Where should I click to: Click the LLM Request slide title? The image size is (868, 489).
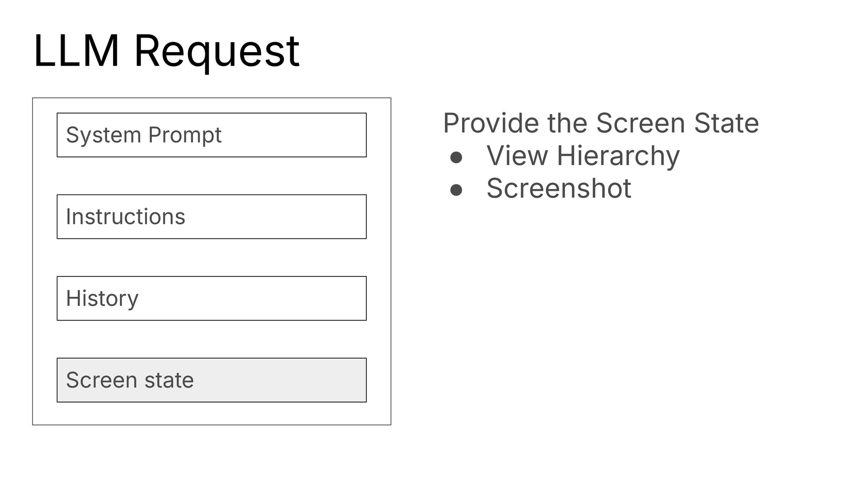coord(166,51)
